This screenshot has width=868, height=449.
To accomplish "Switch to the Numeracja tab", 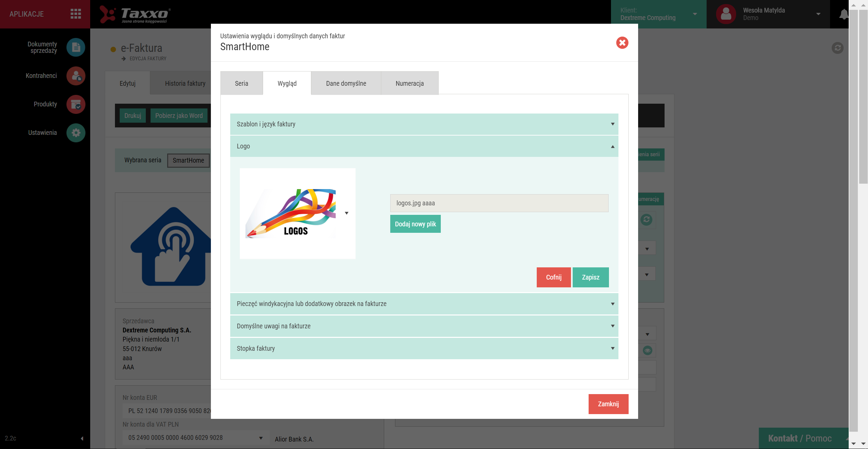I will coord(410,83).
